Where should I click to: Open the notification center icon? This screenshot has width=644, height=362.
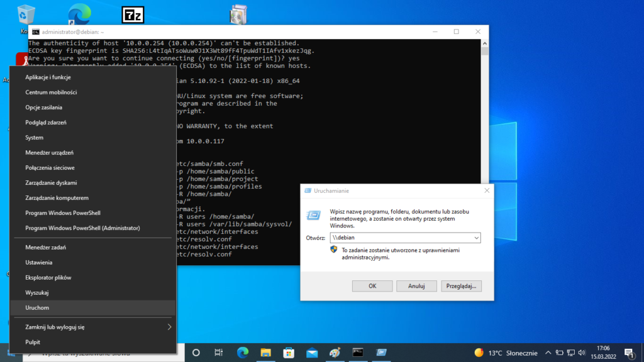pyautogui.click(x=628, y=353)
